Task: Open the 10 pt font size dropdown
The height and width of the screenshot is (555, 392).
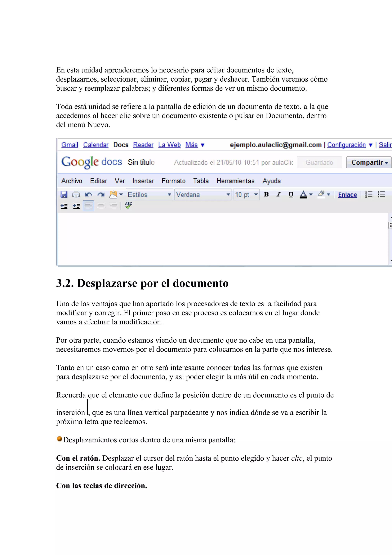Action: [x=246, y=195]
